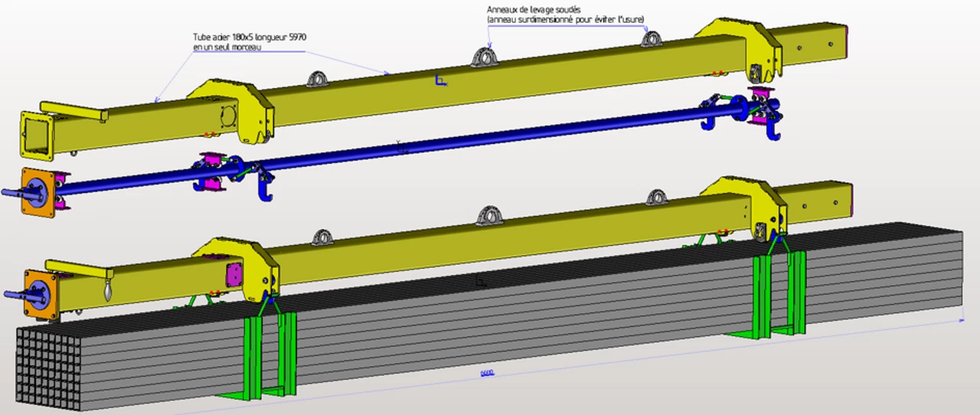This screenshot has height=415, width=980.
Task: Click center lifting ring on lower yellow beam
Action: tap(485, 216)
